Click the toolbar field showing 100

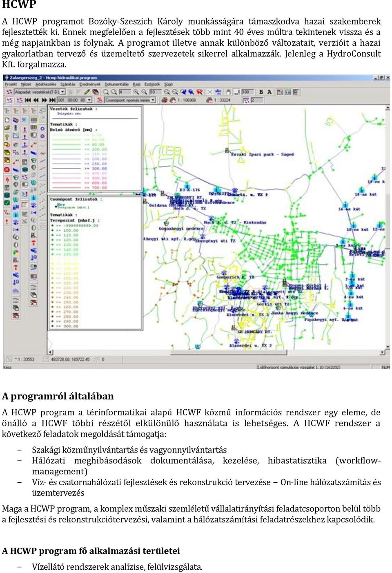(247, 92)
